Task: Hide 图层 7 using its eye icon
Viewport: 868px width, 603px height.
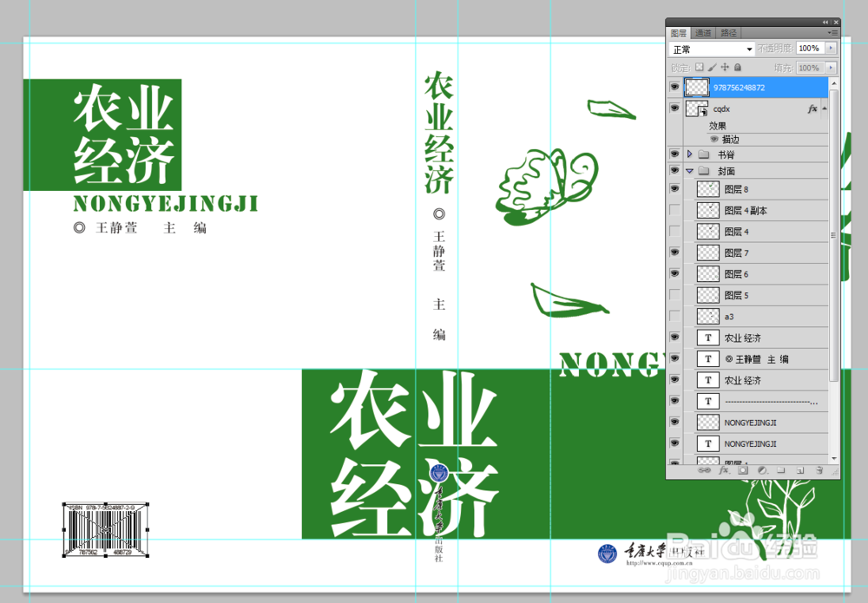Action: (674, 252)
